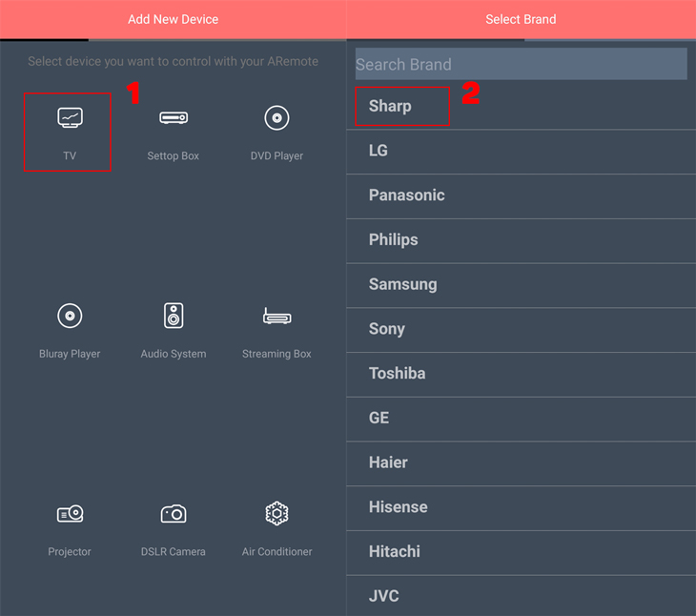The width and height of the screenshot is (696, 616).
Task: Click the Air Conditioner label
Action: pos(277,552)
